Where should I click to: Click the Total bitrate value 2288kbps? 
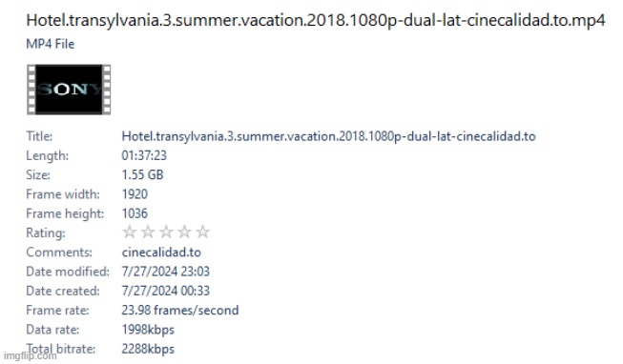point(148,349)
